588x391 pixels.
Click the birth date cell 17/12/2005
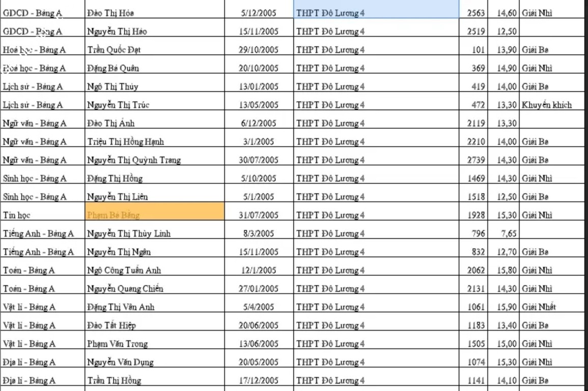(259, 380)
